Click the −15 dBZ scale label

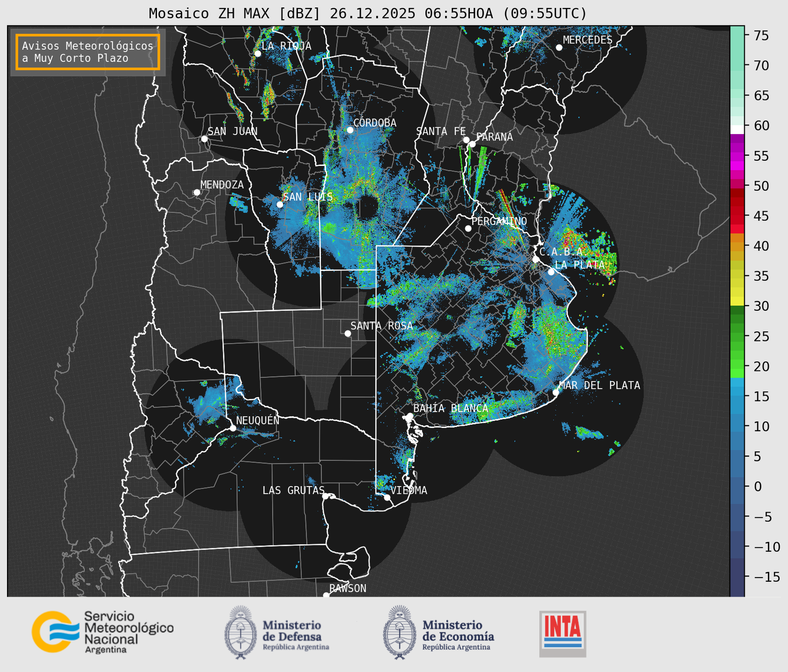click(x=767, y=577)
